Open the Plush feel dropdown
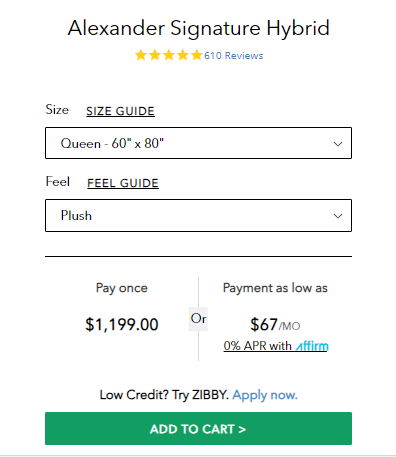The image size is (396, 457). (x=198, y=215)
